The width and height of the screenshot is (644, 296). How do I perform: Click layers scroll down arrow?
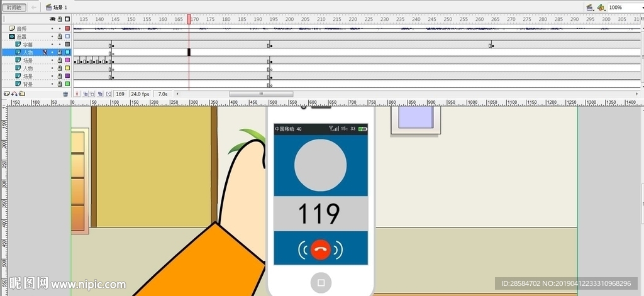tap(642, 87)
